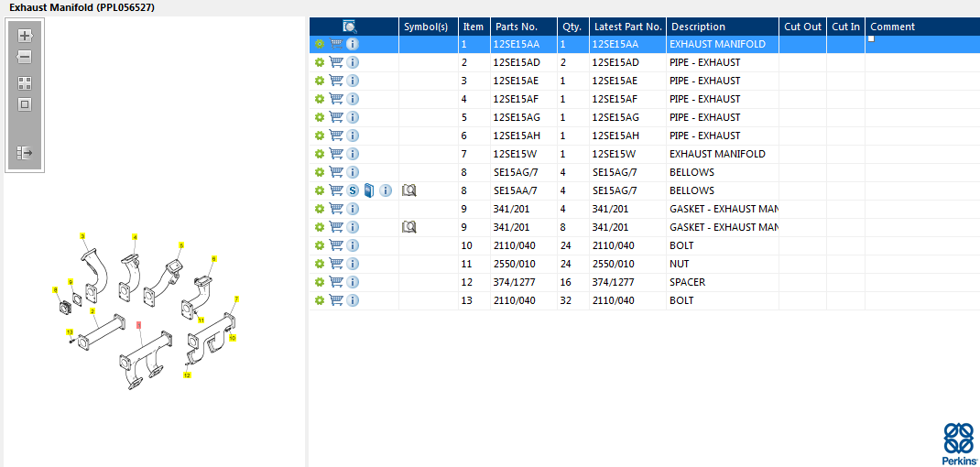The height and width of the screenshot is (467, 980).
Task: Click cart icon for NUT 2550/010
Action: (336, 263)
